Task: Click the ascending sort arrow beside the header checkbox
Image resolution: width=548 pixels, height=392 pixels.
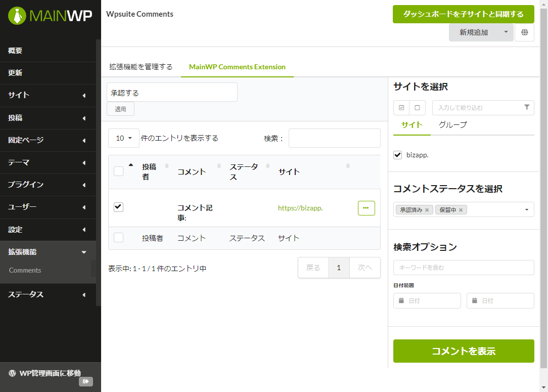Action: tap(131, 165)
